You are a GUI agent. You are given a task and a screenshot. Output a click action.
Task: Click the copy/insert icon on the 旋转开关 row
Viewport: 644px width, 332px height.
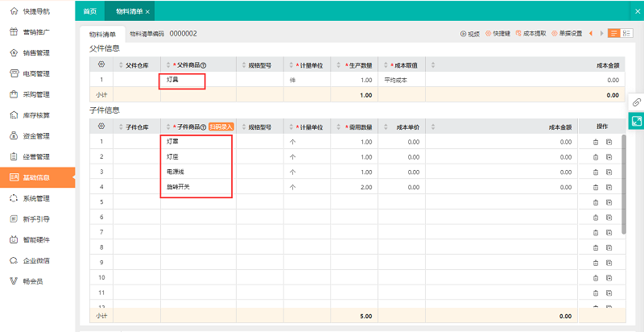coord(609,187)
